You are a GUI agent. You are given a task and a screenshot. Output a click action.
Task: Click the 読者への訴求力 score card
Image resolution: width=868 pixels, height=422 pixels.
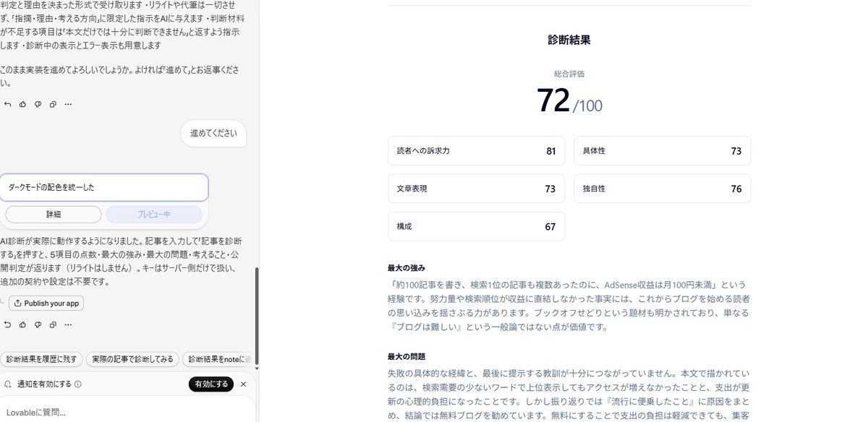click(476, 151)
